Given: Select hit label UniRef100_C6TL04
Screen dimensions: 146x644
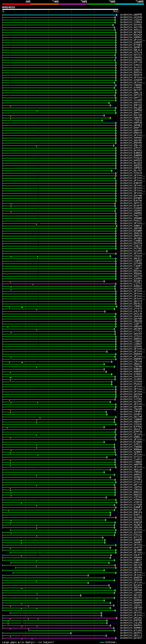Looking at the screenshot, I should click(x=131, y=53).
